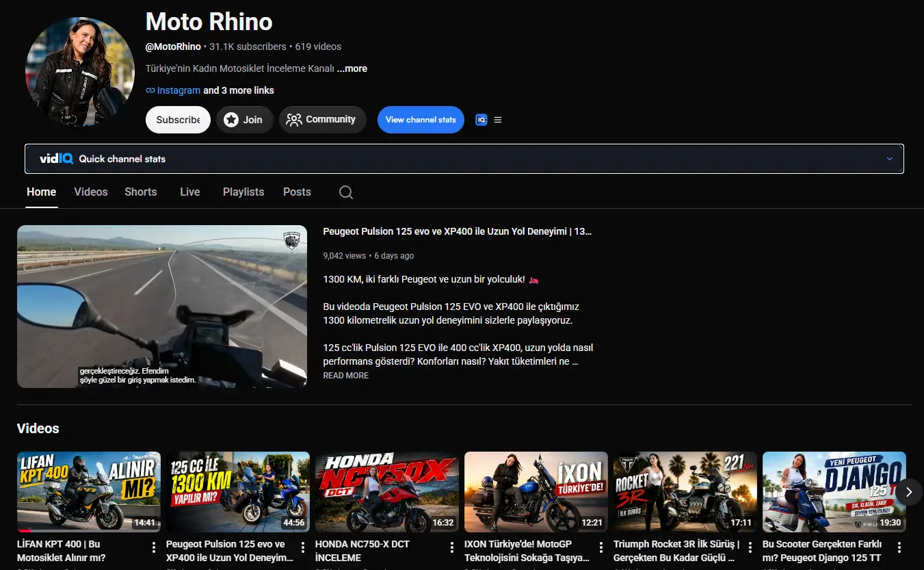This screenshot has height=570, width=924.
Task: Switch to the Posts tab
Action: coord(297,192)
